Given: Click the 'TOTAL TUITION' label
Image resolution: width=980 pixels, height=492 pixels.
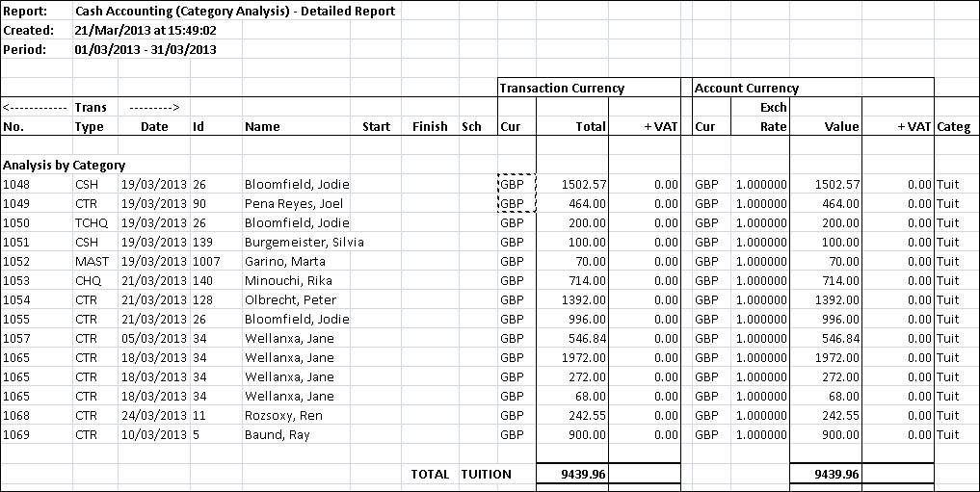Looking at the screenshot, I should pos(461,474).
